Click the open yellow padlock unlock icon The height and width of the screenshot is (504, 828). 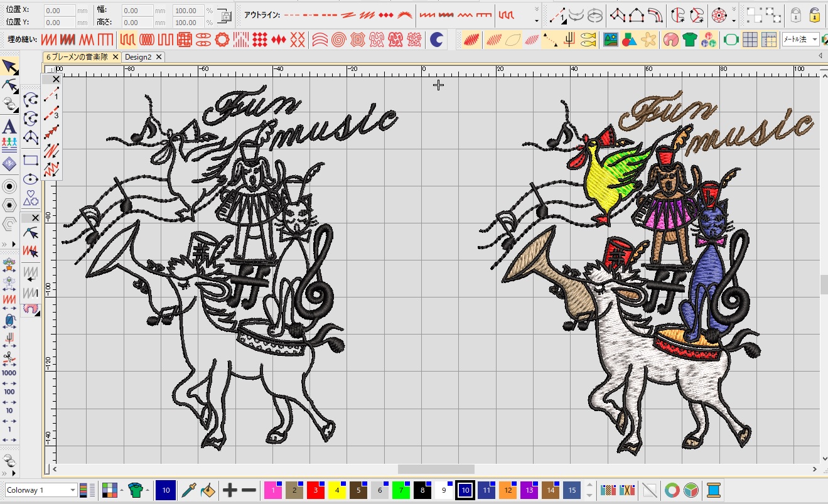pyautogui.click(x=815, y=14)
